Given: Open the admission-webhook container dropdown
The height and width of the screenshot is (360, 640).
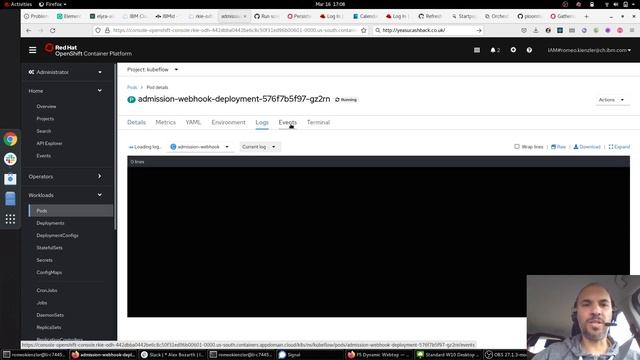Looking at the screenshot, I should click(x=200, y=147).
